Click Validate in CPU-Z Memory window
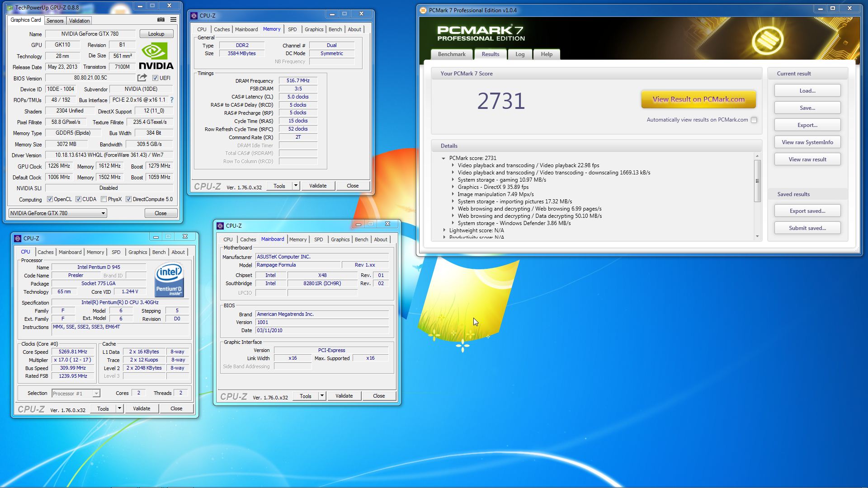This screenshot has width=868, height=488. tap(318, 186)
